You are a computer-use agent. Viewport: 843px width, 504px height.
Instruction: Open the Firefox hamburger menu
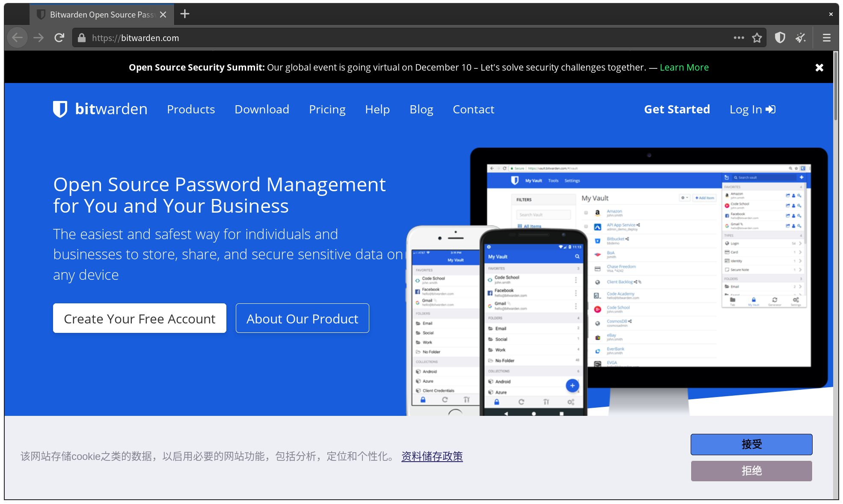coord(826,38)
